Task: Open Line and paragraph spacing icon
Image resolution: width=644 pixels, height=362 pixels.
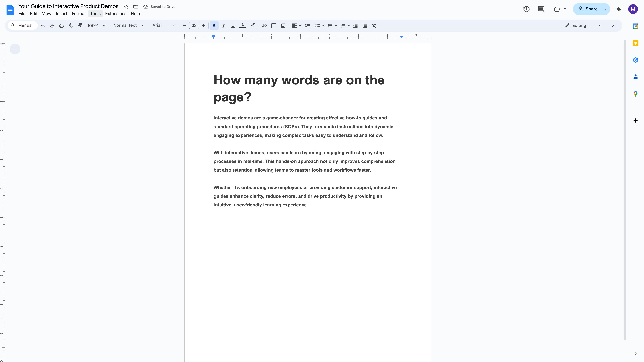Action: (307, 26)
